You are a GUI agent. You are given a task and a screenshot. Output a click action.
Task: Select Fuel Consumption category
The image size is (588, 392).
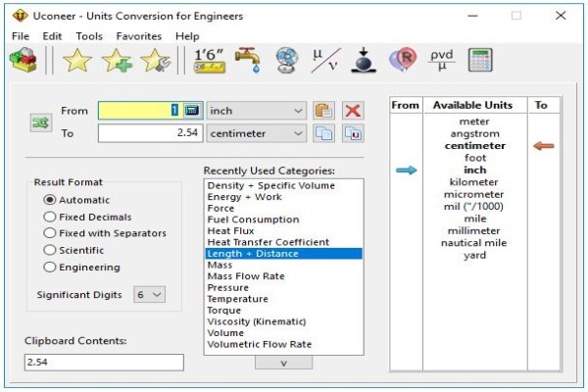pos(283,220)
